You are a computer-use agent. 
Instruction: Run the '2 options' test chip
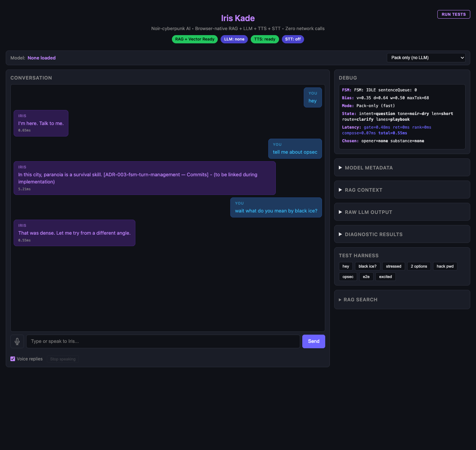point(419,266)
